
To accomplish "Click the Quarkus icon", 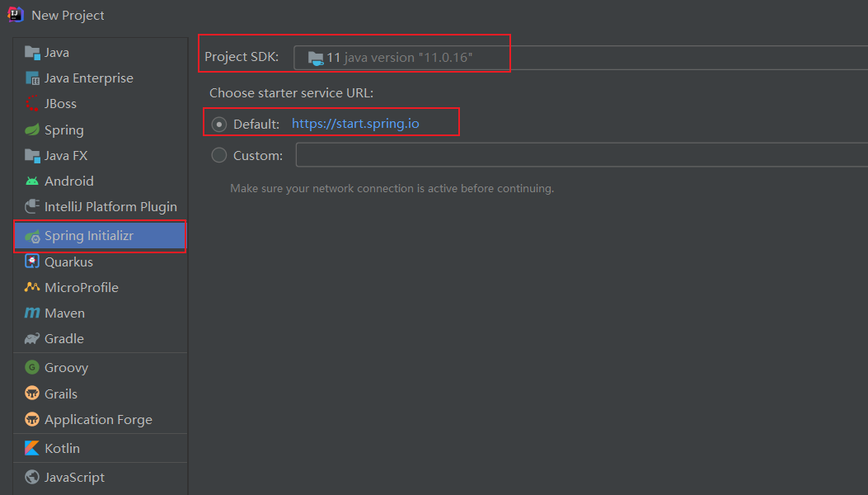I will click(x=32, y=261).
